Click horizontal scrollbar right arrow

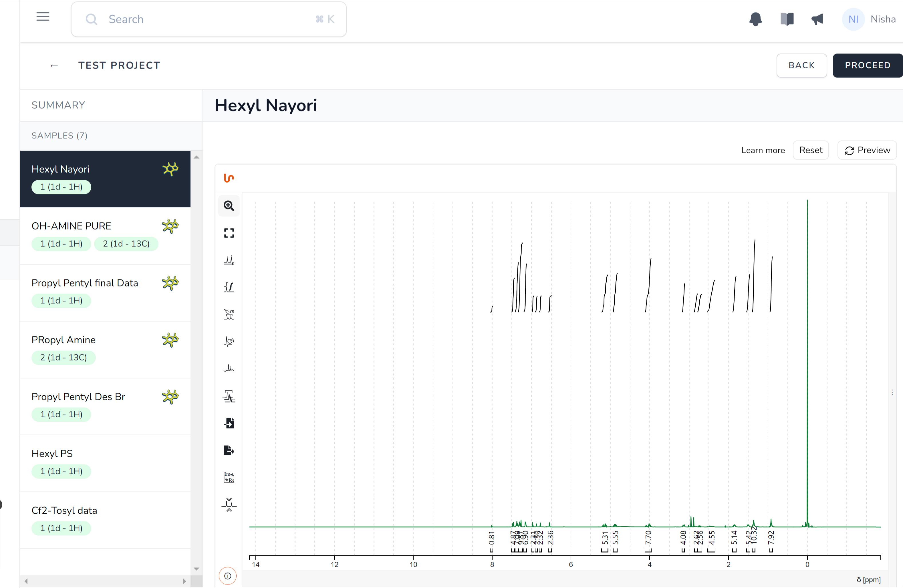pyautogui.click(x=184, y=581)
